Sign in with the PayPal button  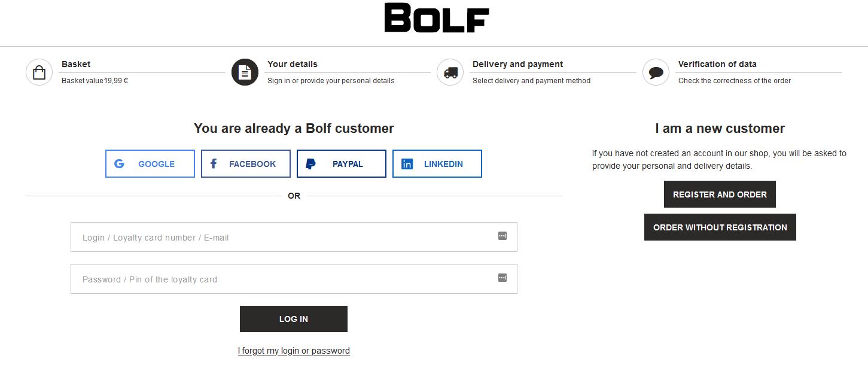pos(342,164)
